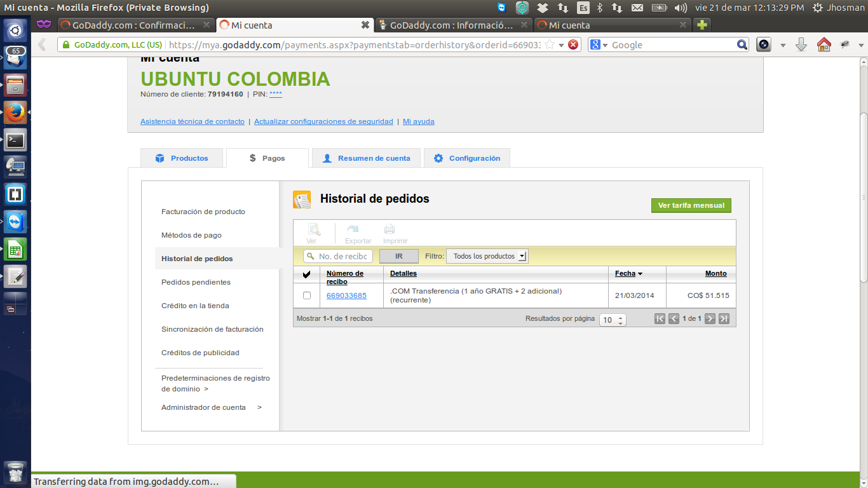Open 'Pedidos pendientes' in sidebar

[x=196, y=282]
